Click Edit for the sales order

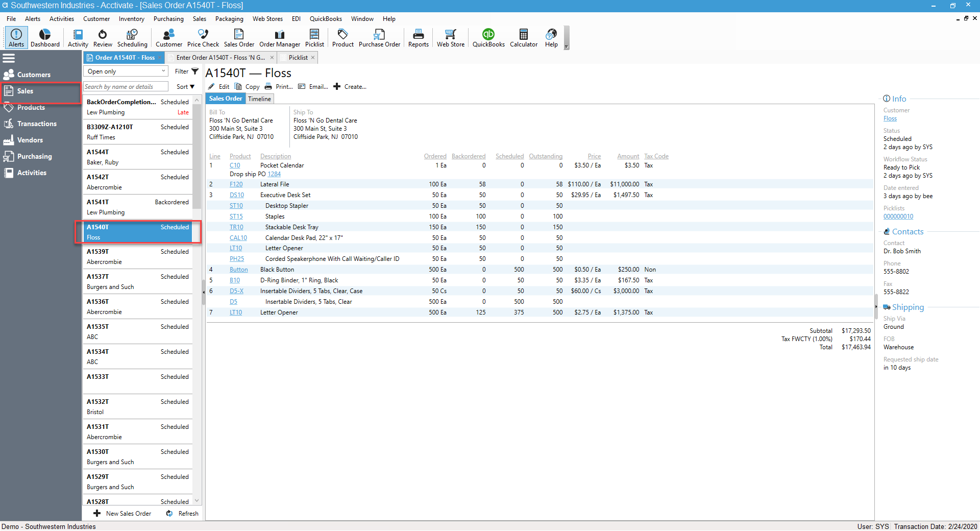coord(219,87)
